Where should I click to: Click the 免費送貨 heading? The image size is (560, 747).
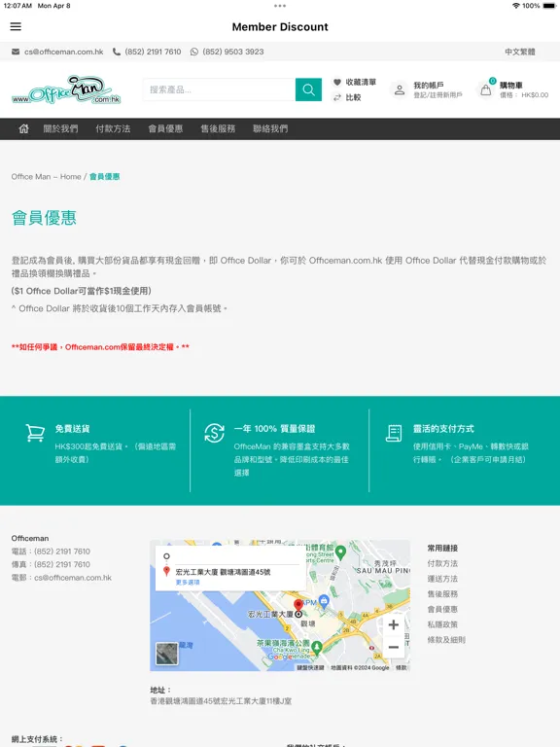click(72, 429)
